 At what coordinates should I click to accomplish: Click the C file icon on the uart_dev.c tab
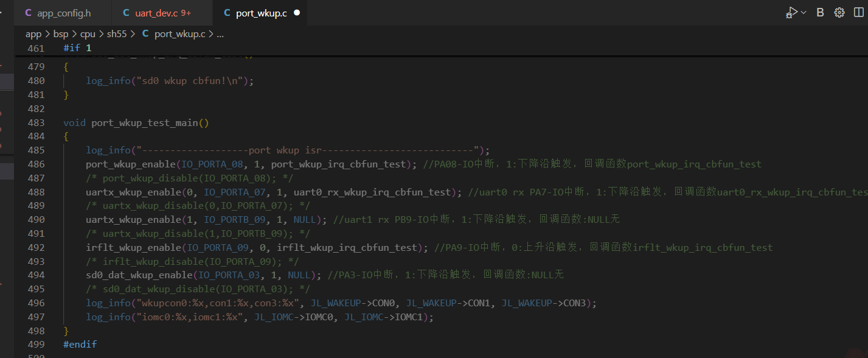pyautogui.click(x=126, y=13)
